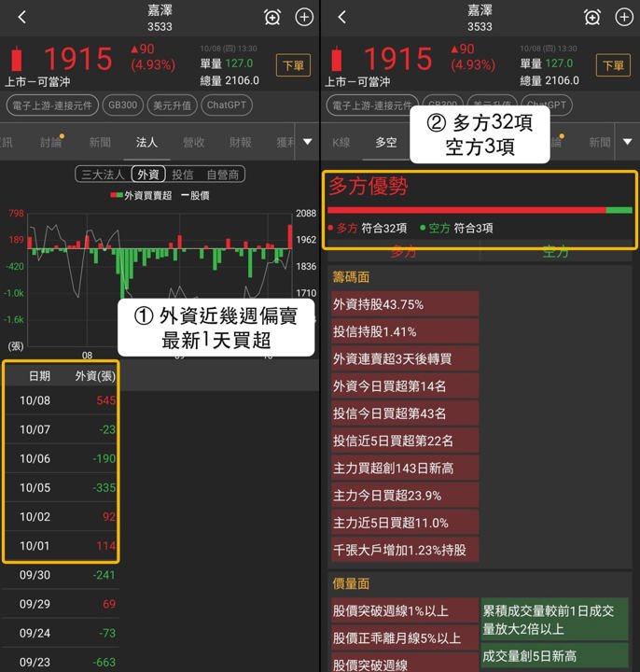
Task: Select the 法人 tab
Action: [x=146, y=142]
